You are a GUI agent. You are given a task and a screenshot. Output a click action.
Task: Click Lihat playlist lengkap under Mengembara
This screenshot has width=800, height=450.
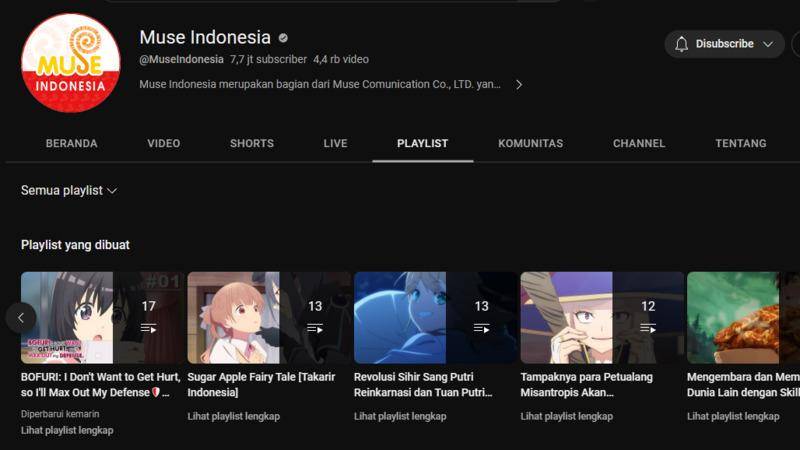point(733,416)
